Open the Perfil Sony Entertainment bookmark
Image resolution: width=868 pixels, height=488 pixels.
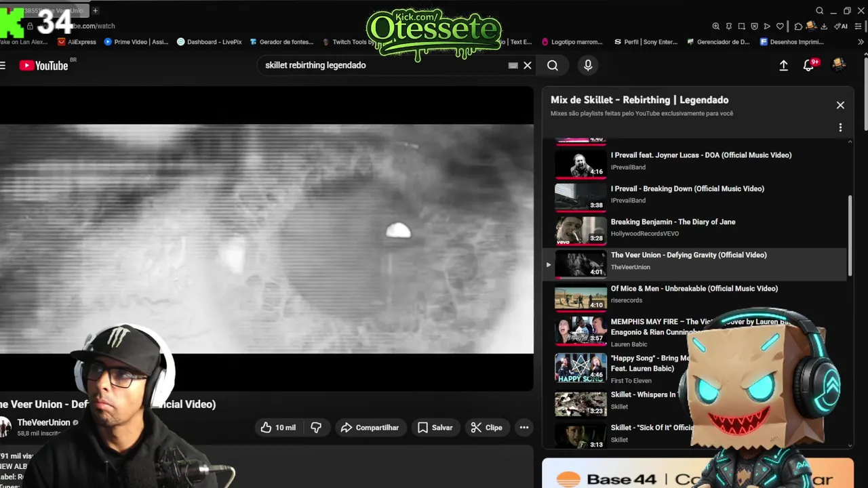[646, 42]
